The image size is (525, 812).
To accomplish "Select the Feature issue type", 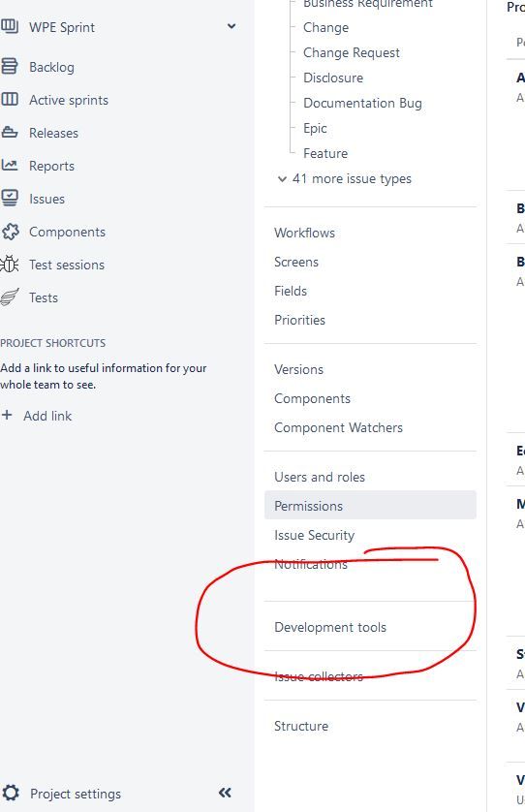I will [x=325, y=153].
